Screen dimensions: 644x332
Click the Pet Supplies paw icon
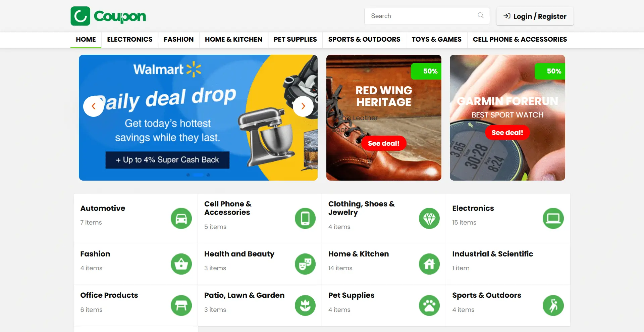tap(429, 305)
